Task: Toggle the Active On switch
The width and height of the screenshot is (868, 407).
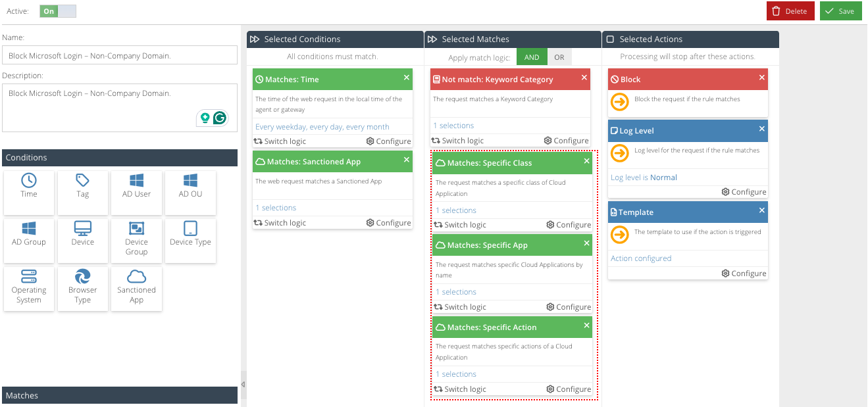Action: click(58, 11)
